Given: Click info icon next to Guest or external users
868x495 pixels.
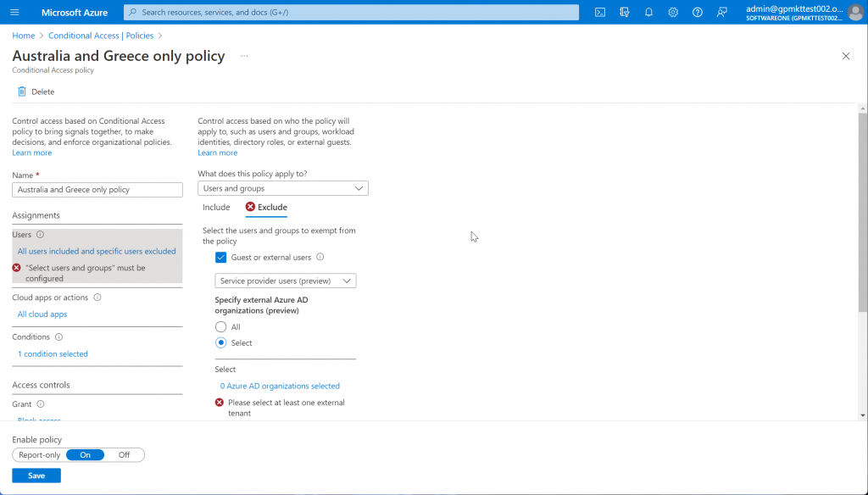Looking at the screenshot, I should [x=320, y=257].
